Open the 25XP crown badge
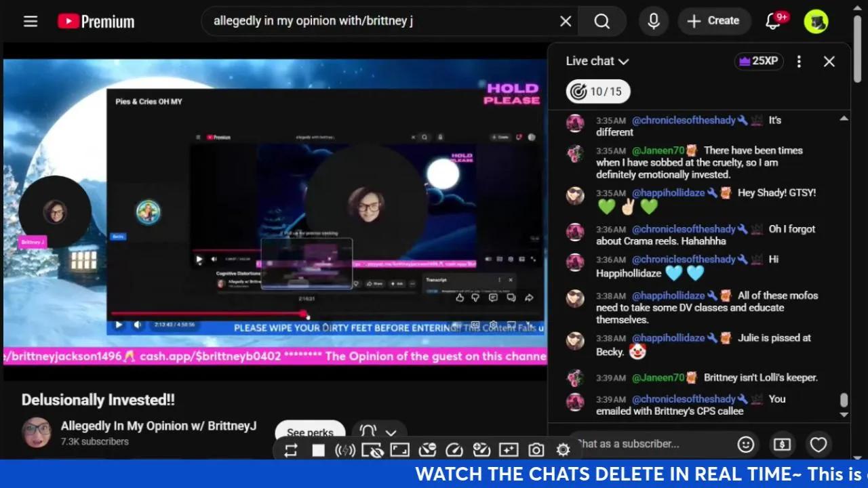The width and height of the screenshot is (868, 488). (x=759, y=61)
